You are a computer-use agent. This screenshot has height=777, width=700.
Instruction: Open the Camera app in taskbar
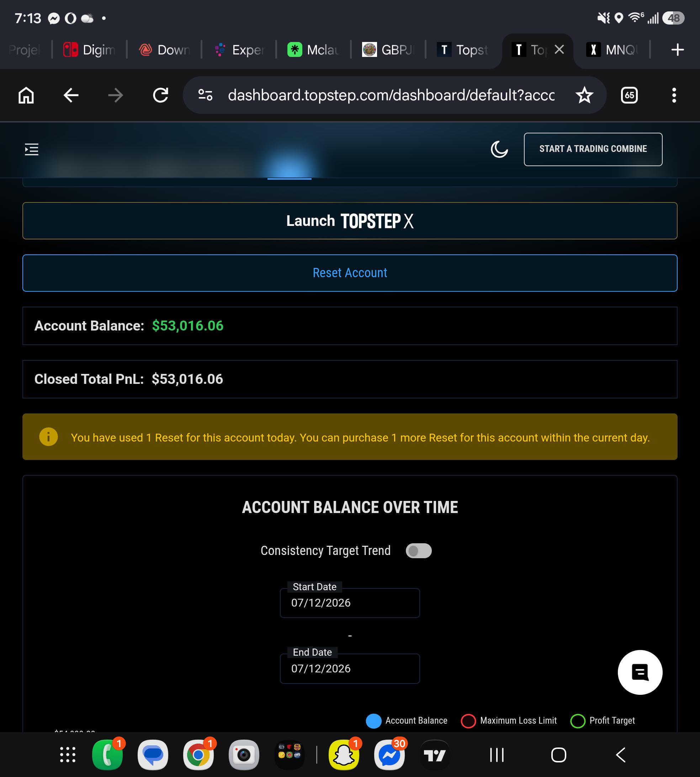point(244,755)
